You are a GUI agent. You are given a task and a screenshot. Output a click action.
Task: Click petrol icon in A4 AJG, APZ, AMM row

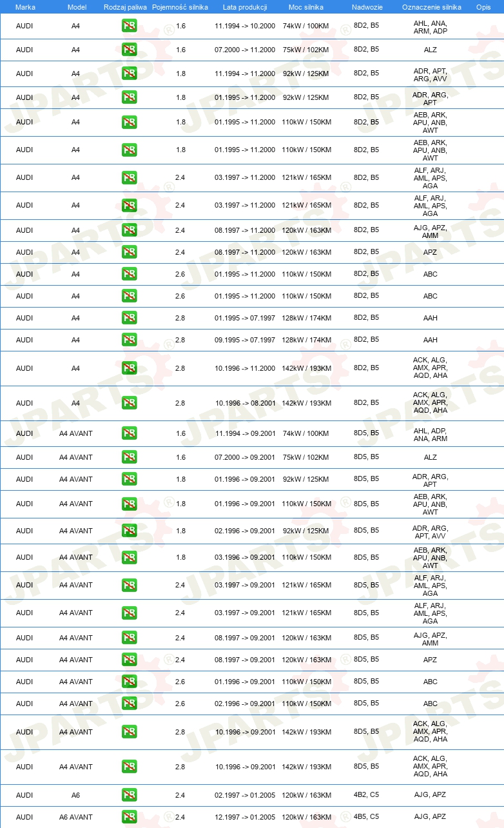[x=129, y=230]
